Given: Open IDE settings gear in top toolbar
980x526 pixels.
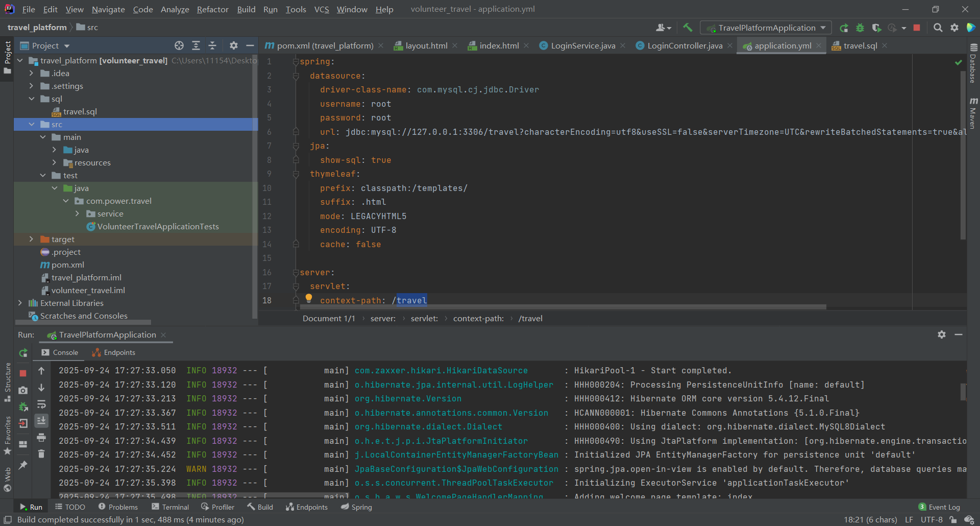Looking at the screenshot, I should point(954,28).
